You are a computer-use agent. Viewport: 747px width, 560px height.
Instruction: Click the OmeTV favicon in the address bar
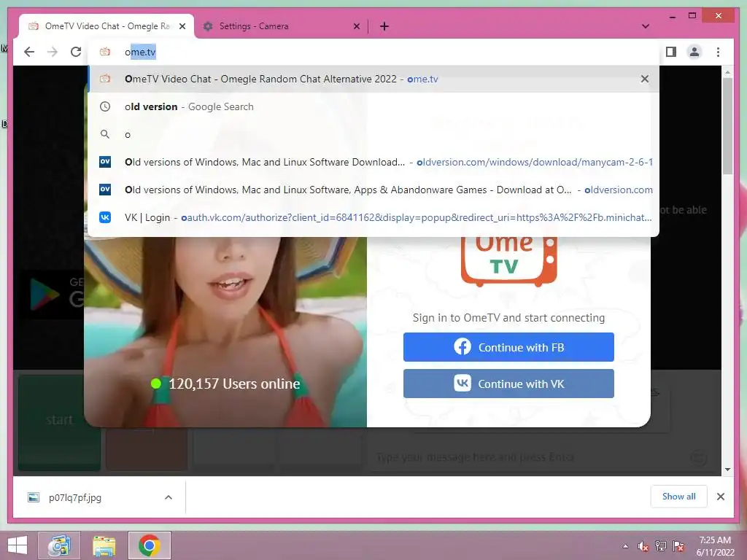(105, 52)
